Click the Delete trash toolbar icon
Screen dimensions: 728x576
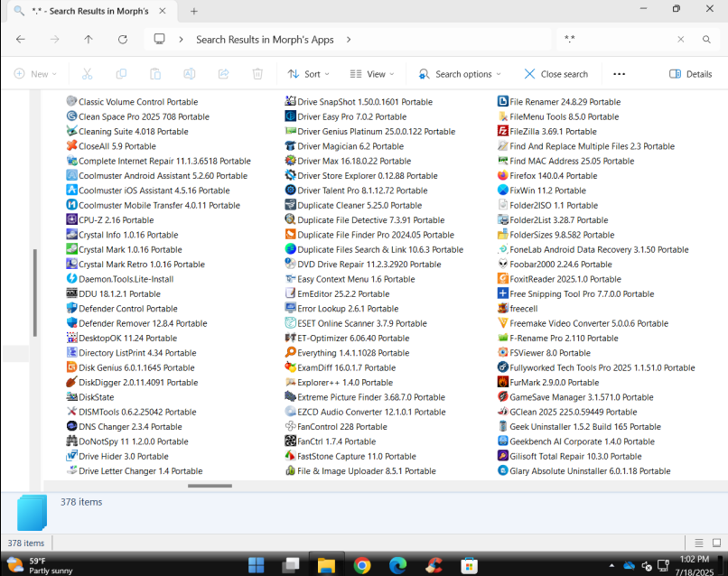[257, 74]
